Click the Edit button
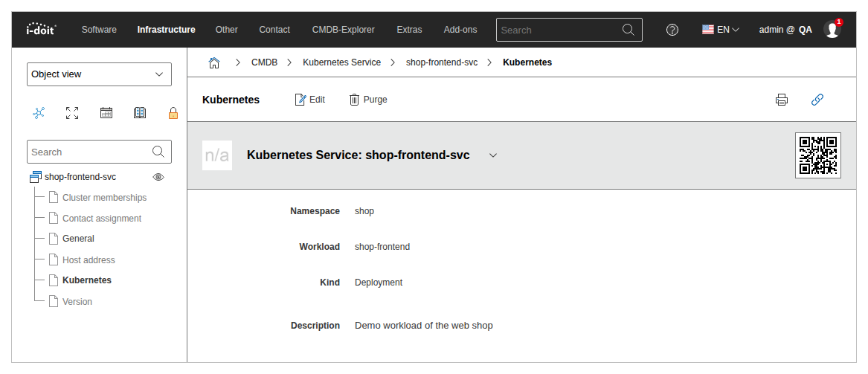This screenshot has height=374, width=868. tap(310, 100)
